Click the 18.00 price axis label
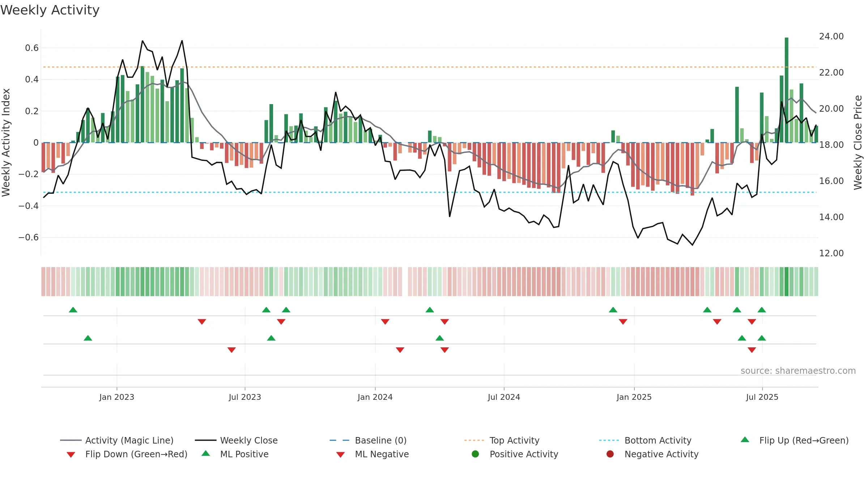This screenshot has width=868, height=488. tap(831, 145)
